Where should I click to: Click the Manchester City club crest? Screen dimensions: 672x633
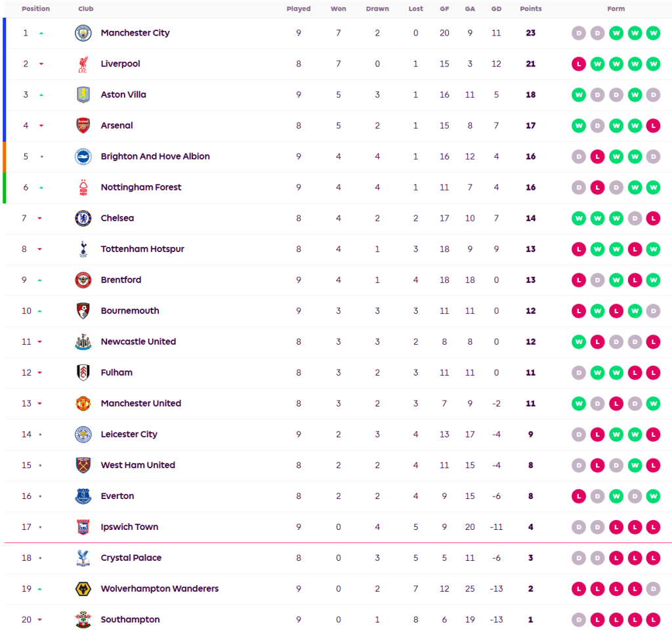(x=83, y=33)
